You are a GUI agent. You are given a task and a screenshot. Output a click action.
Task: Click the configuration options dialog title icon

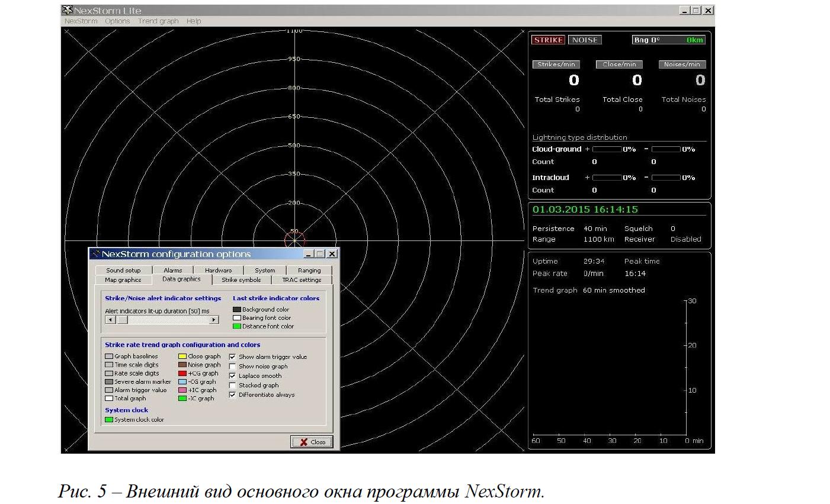[95, 254]
